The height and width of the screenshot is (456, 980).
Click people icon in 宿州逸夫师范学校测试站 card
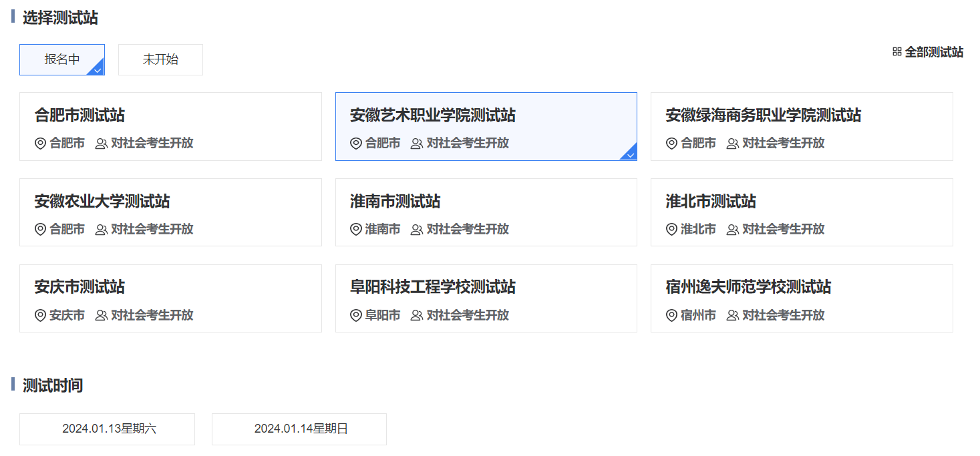[x=732, y=315]
